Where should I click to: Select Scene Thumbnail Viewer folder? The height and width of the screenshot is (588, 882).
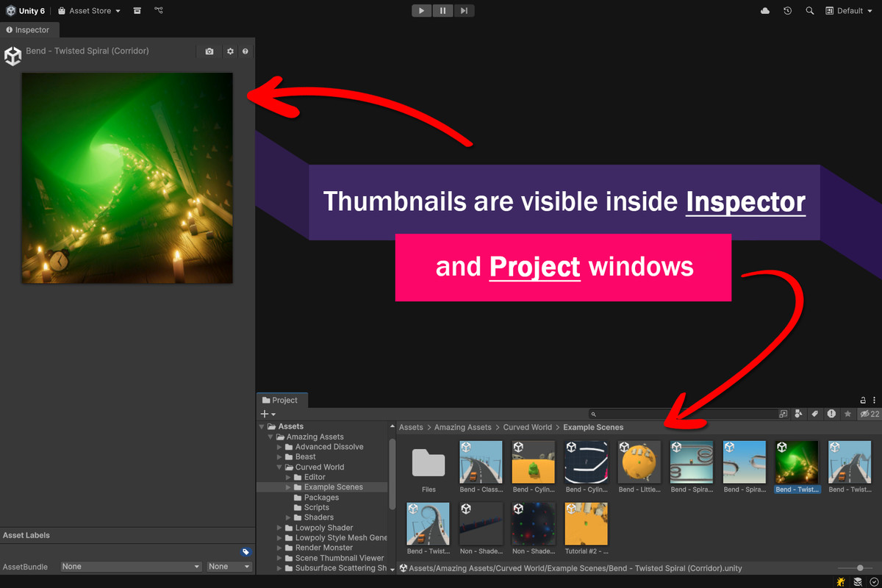click(x=339, y=558)
